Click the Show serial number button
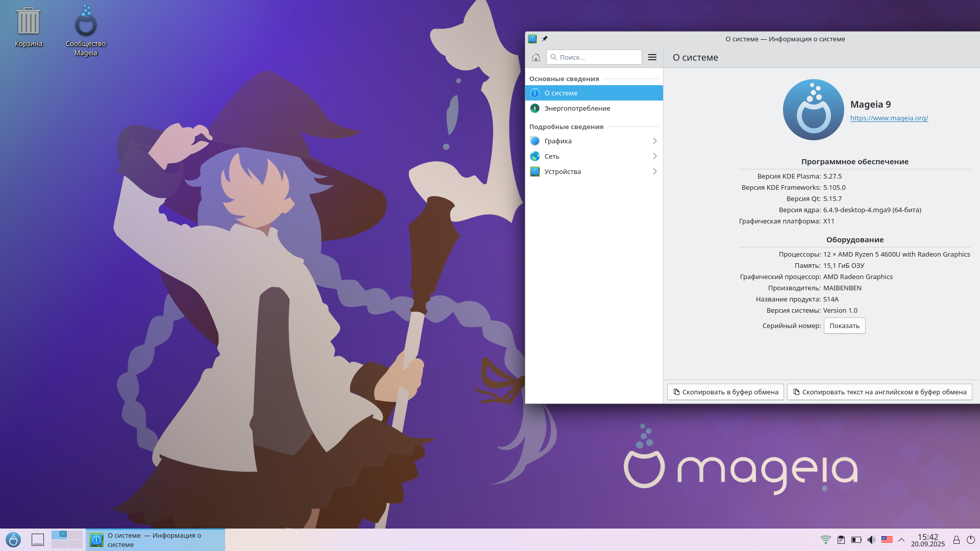980x551 pixels. pos(844,325)
